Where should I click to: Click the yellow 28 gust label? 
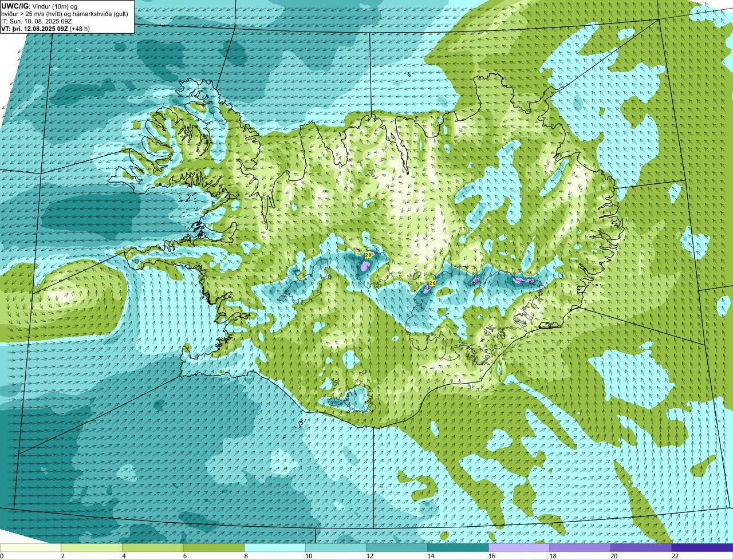[368, 255]
